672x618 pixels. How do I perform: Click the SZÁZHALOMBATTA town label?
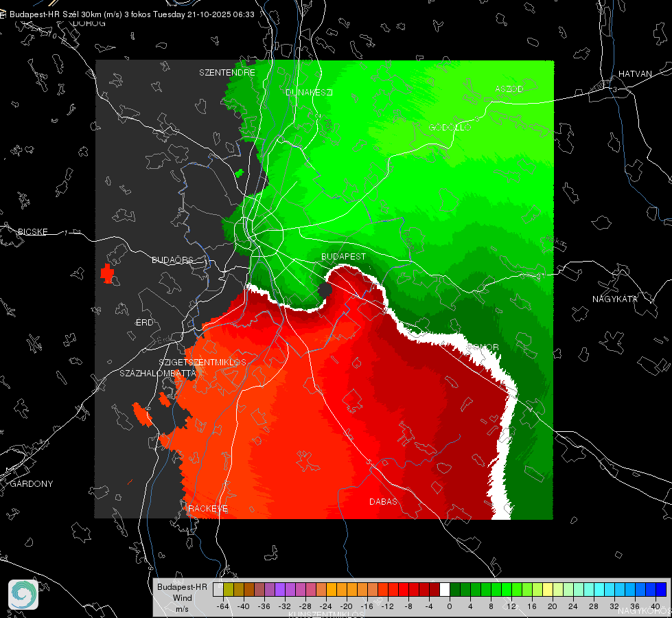(x=158, y=373)
